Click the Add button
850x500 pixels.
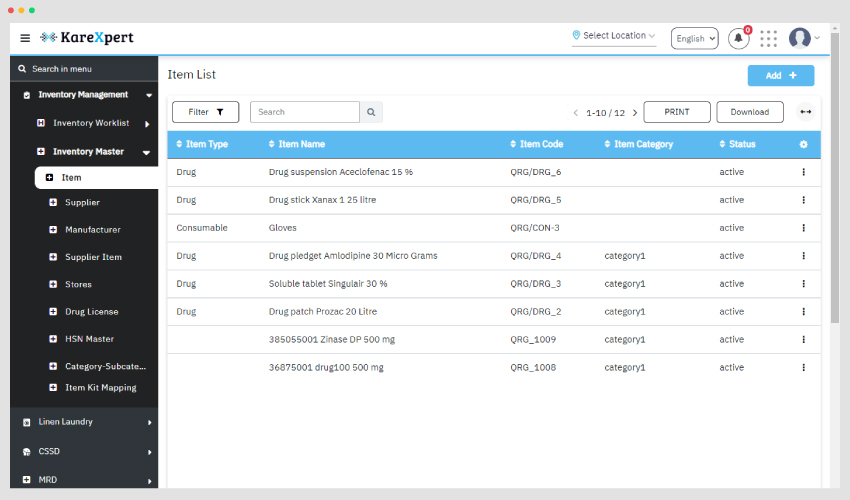[x=781, y=75]
